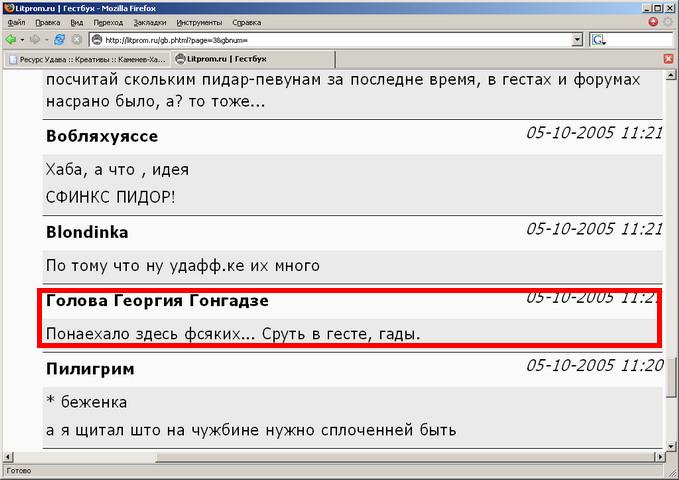Click inside the web search field
679x480 pixels.
click(640, 40)
